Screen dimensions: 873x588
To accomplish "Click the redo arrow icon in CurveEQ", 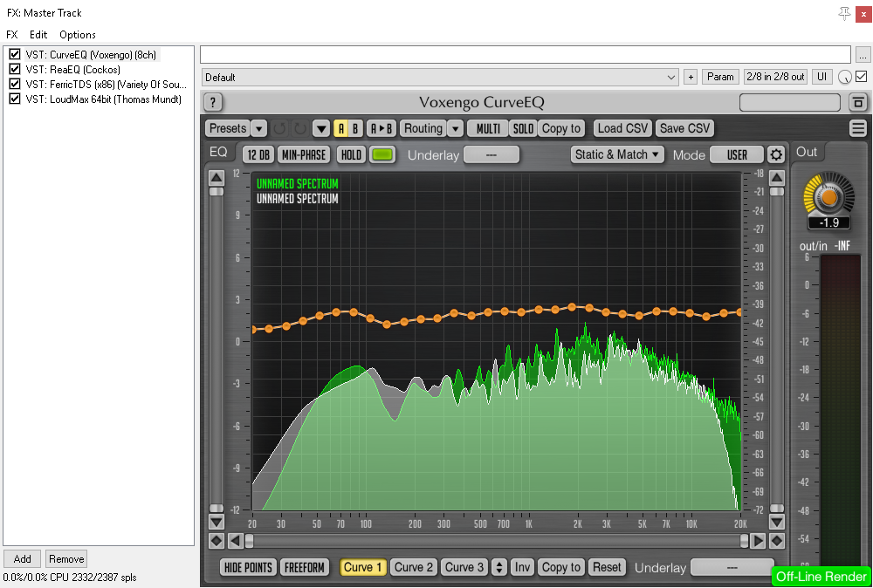I will click(x=300, y=128).
